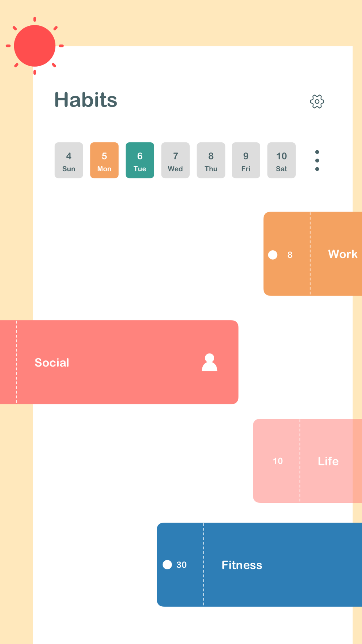Image resolution: width=362 pixels, height=644 pixels.
Task: Open the Work habit card
Action: point(313,254)
